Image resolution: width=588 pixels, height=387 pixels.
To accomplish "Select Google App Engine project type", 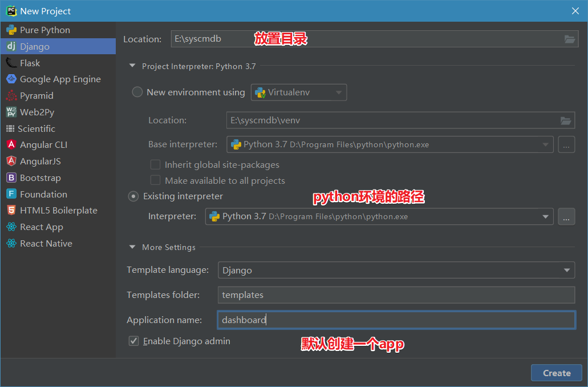I will pos(58,79).
